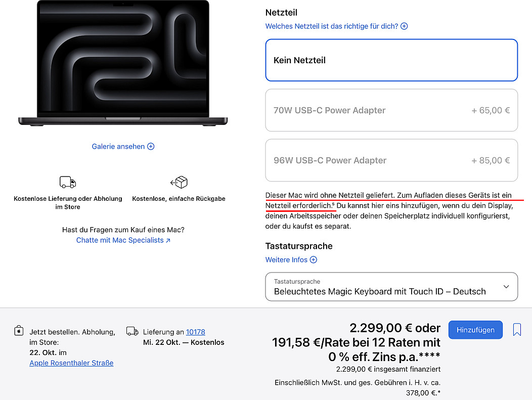The height and width of the screenshot is (400, 532).
Task: Expand Welches Netzteil ist das richtige info
Action: pos(332,26)
